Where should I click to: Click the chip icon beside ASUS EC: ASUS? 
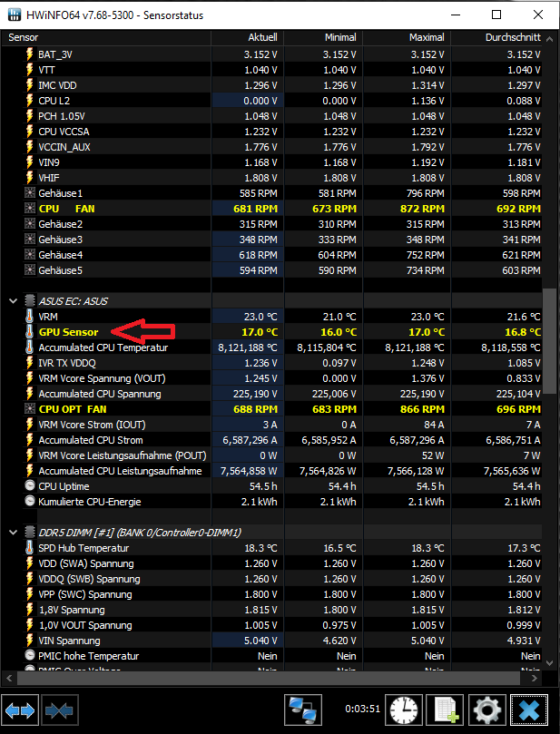[30, 301]
